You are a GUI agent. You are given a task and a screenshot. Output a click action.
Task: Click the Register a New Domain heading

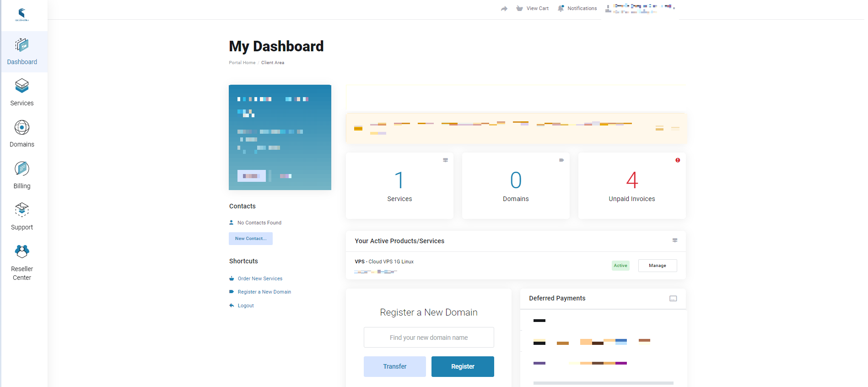click(429, 312)
